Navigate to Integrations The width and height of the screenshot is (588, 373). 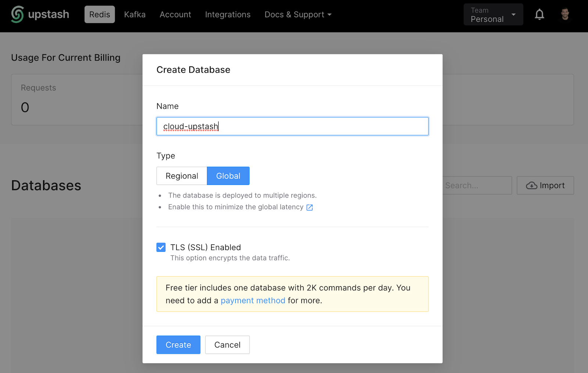coord(227,15)
